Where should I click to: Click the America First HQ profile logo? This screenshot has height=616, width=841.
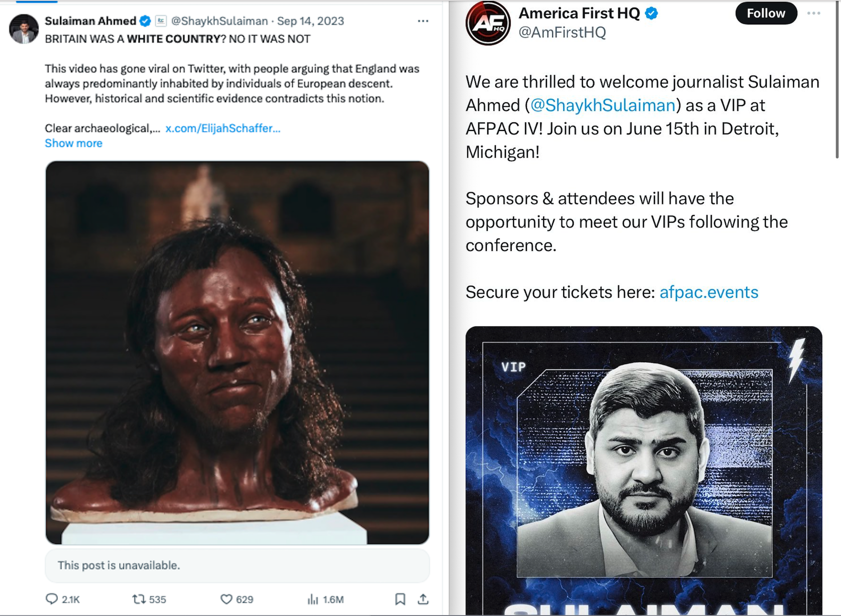(x=488, y=23)
